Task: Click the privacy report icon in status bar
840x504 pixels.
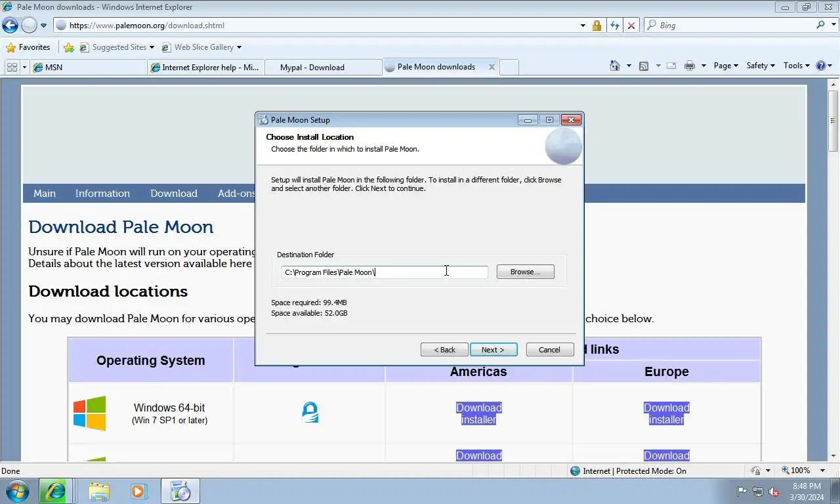Action: click(756, 471)
